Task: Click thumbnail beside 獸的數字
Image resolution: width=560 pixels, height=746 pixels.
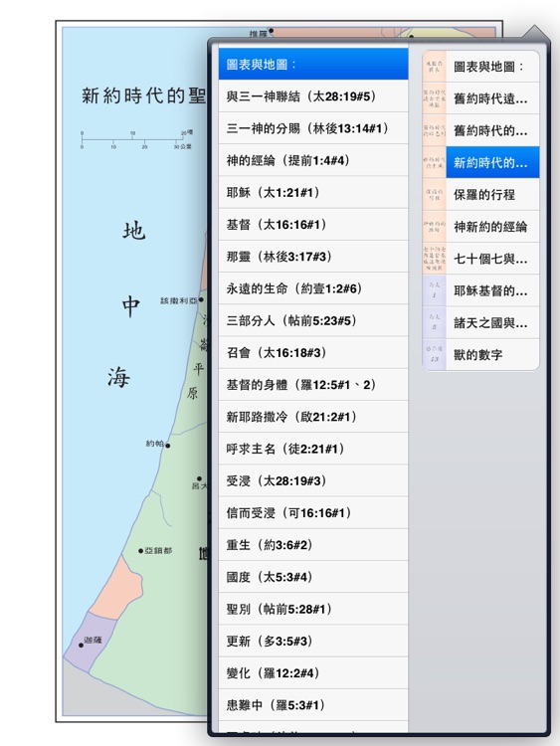Action: 435,354
